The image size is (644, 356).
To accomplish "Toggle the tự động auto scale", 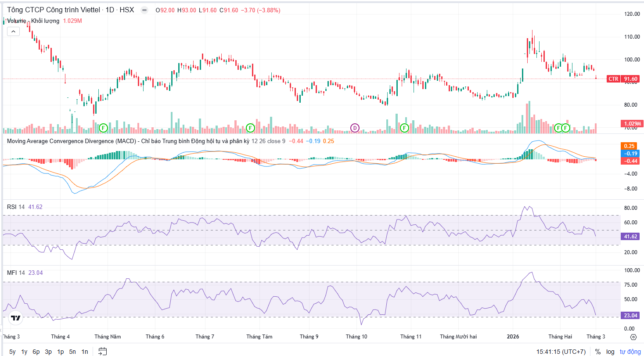I will pos(630,352).
